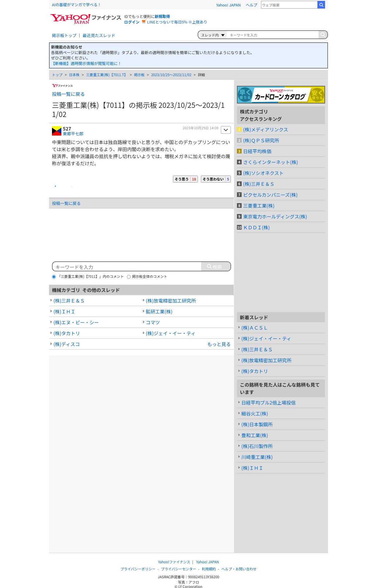This screenshot has width=377, height=588.
Task: Open ranking item さくらインターネット(株)
Action: 270,162
